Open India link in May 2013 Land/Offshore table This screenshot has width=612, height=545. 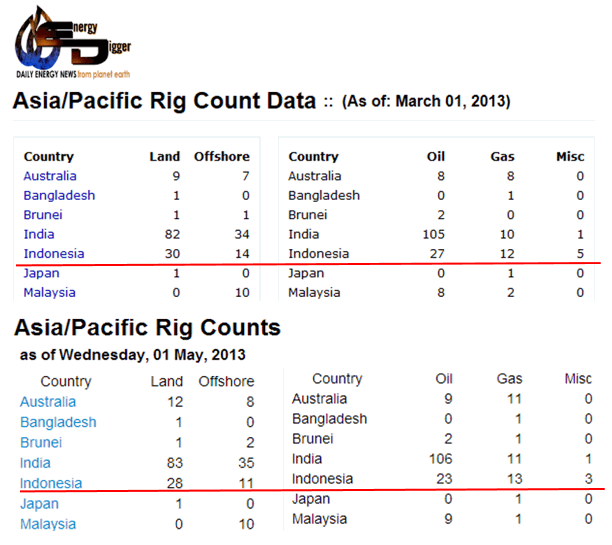(35, 463)
